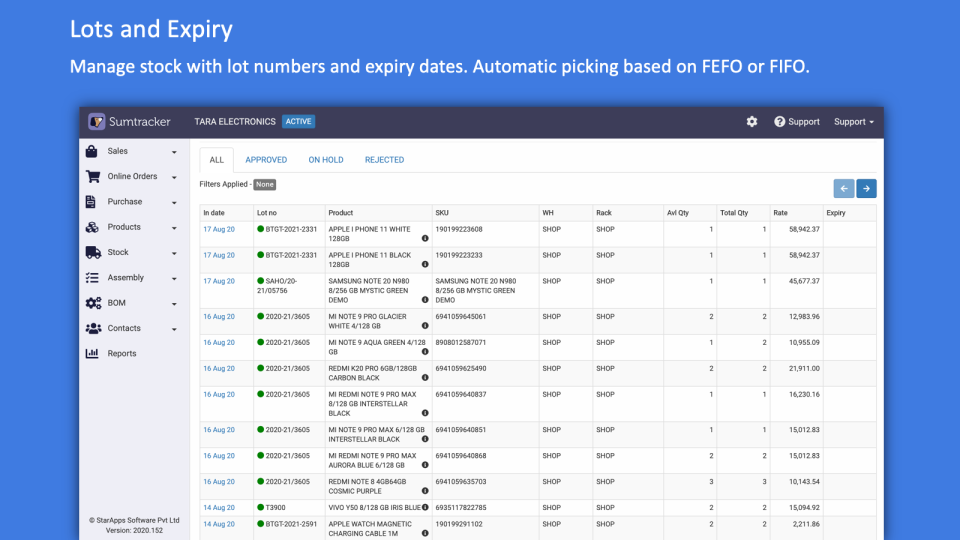
Task: Expand the Assembly menu arrow
Action: (174, 279)
